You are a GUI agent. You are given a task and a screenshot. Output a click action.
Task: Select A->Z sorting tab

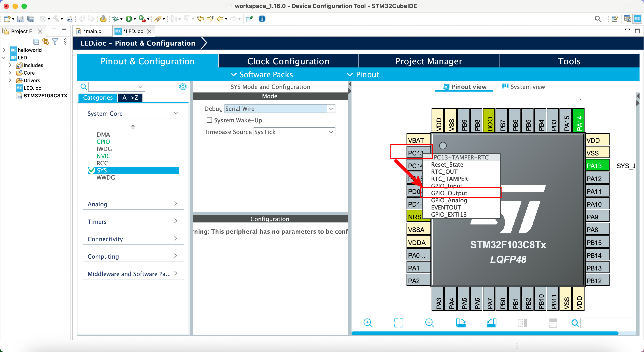(x=130, y=97)
